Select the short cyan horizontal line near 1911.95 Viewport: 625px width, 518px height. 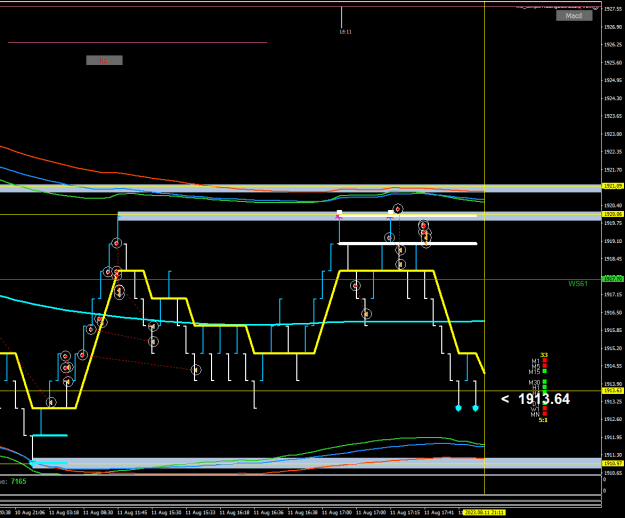click(50, 435)
